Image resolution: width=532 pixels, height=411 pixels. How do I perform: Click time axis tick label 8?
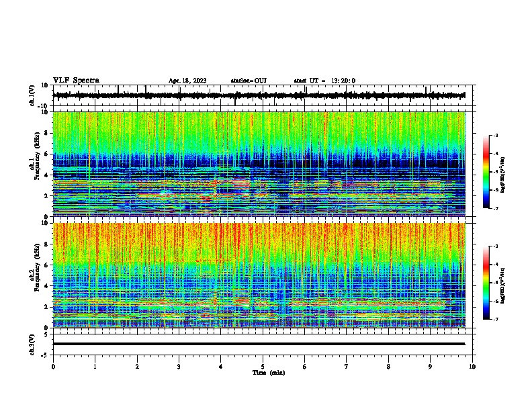click(x=388, y=367)
